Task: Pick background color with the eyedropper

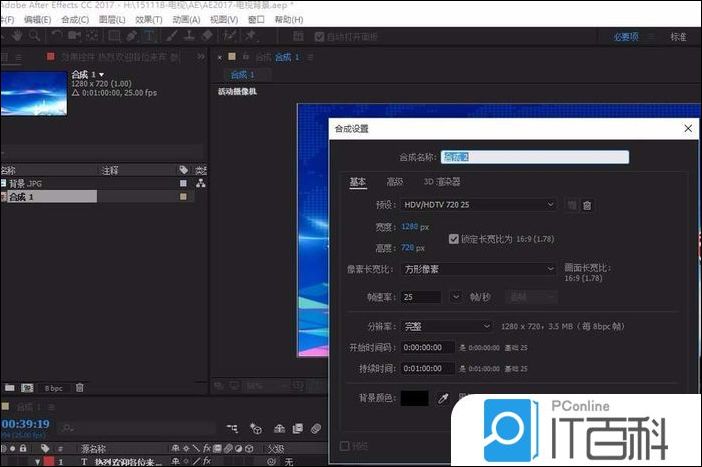Action: click(x=442, y=399)
